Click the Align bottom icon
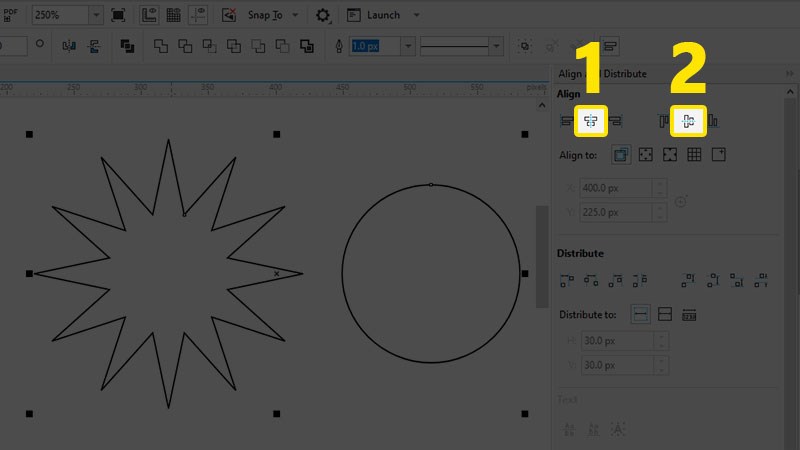The width and height of the screenshot is (800, 450). [x=713, y=122]
